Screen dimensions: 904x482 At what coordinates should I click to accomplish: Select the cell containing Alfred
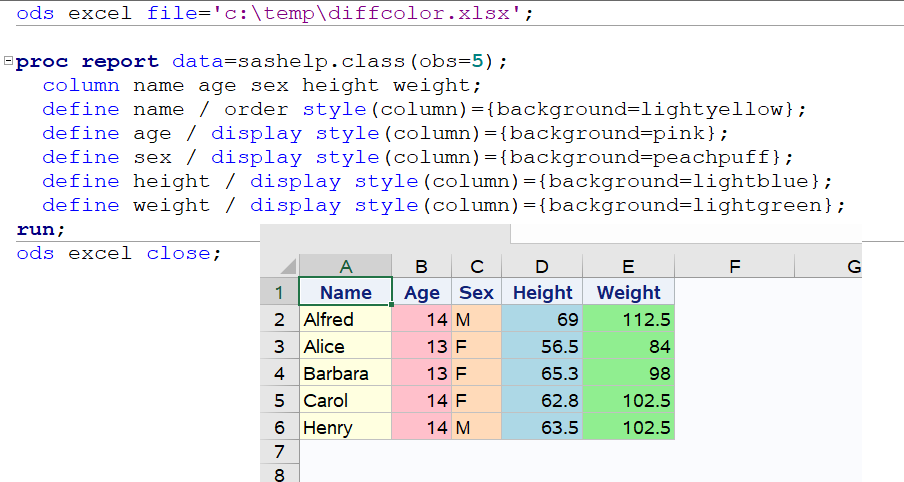(346, 320)
